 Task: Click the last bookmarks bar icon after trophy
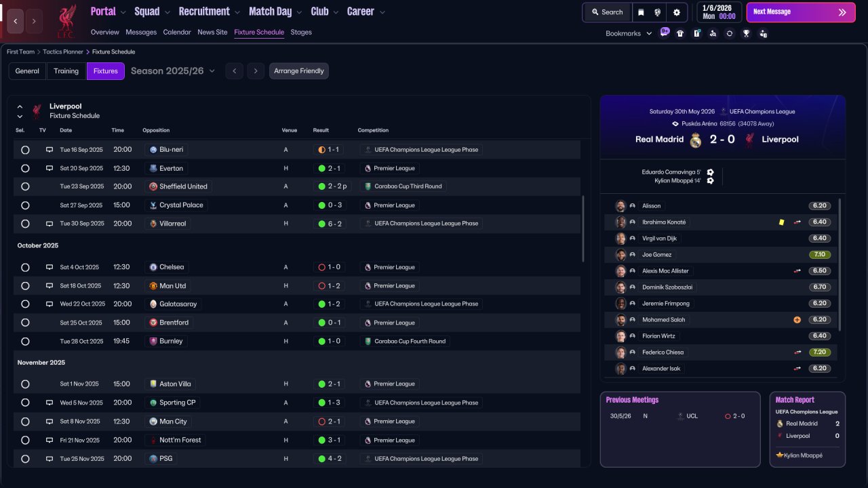pyautogui.click(x=764, y=33)
